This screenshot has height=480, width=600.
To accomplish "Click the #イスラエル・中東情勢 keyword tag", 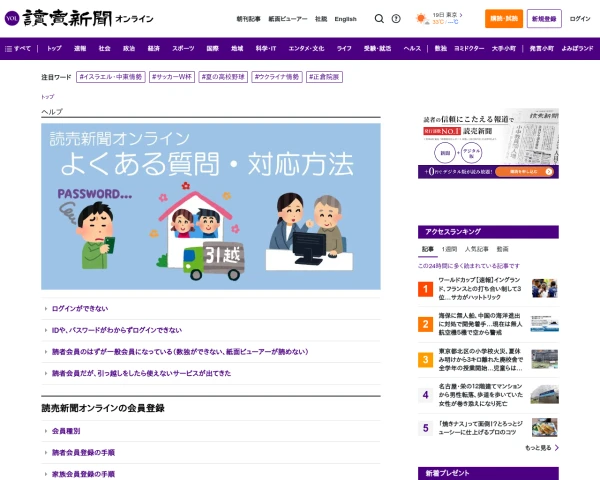I will click(111, 77).
